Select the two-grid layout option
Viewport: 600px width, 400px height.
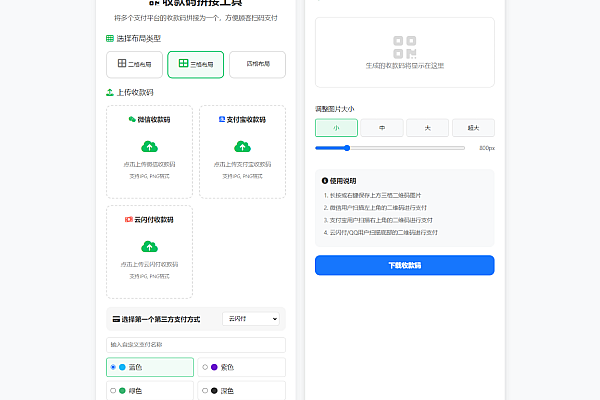coord(134,64)
